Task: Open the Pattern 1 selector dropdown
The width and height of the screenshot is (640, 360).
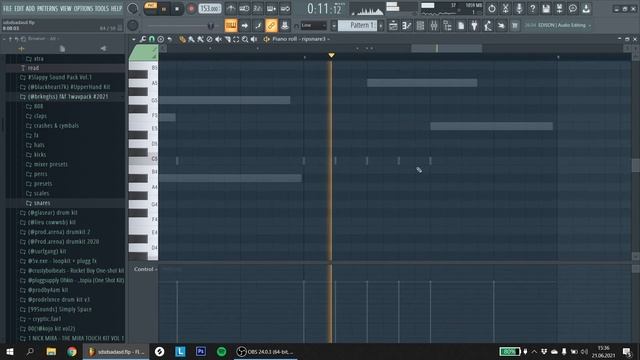Action: coord(357,25)
